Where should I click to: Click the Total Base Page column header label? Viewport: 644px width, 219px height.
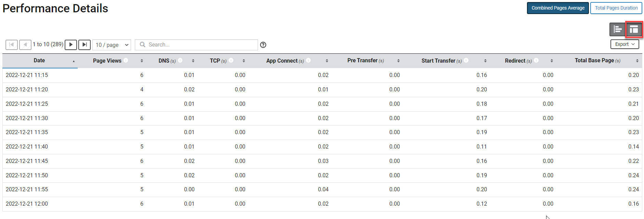click(597, 61)
